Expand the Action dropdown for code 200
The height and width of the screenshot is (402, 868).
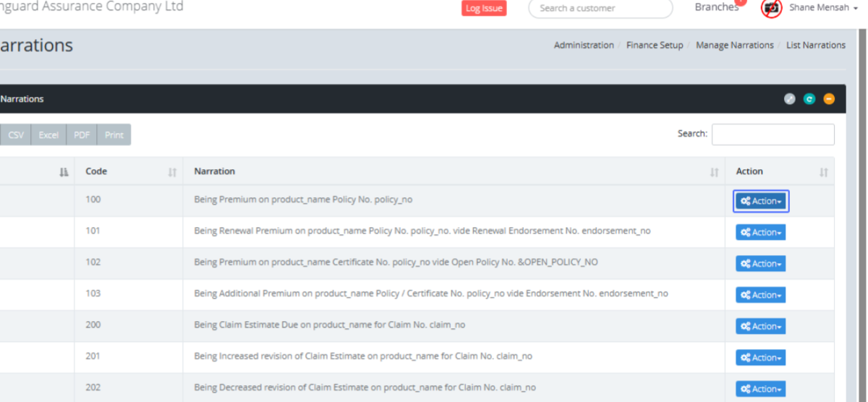tap(761, 326)
